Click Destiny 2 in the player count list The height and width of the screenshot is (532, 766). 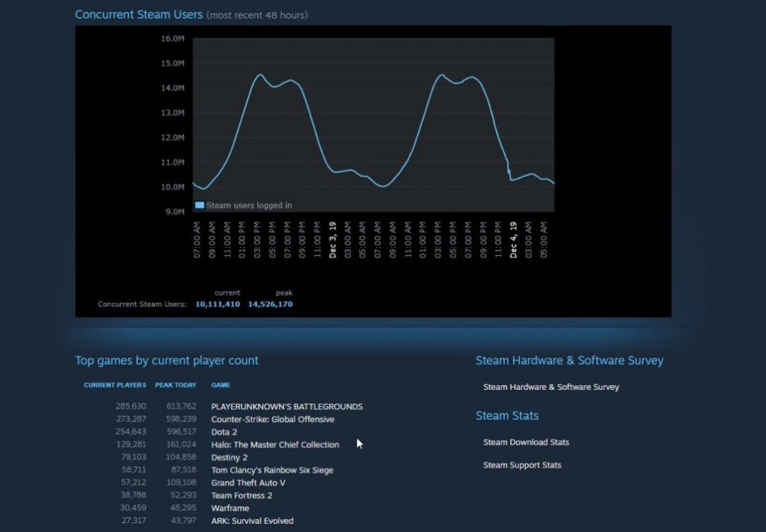(229, 457)
